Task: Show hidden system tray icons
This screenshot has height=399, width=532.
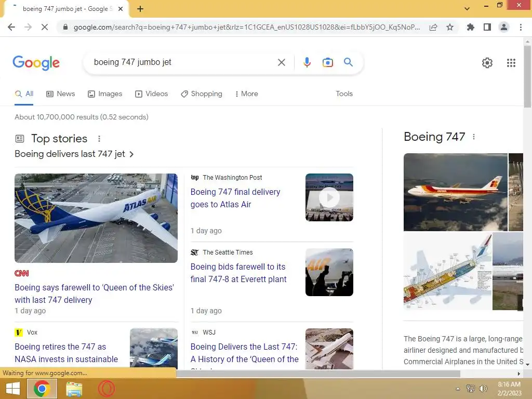Action: coord(458,389)
